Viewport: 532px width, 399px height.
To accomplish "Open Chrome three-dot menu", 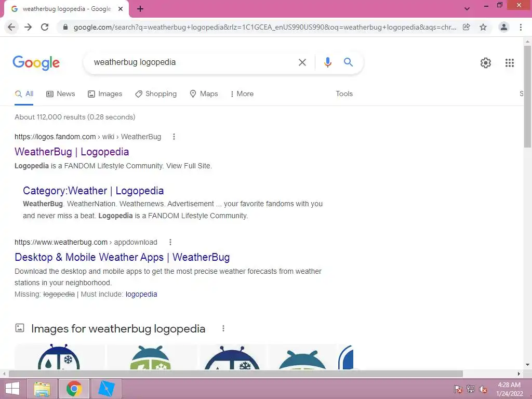I will 521,27.
